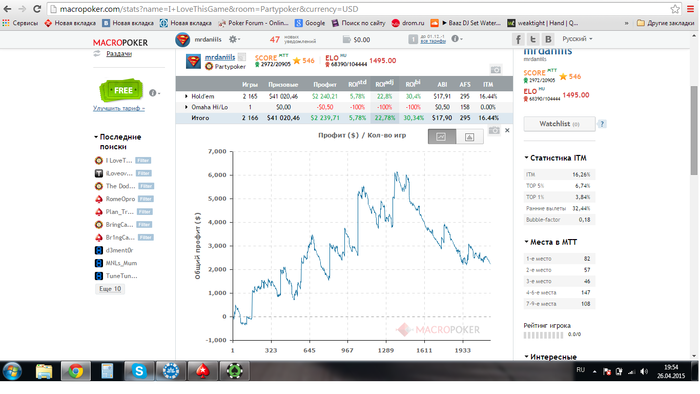The width and height of the screenshot is (700, 394).
Task: Open the Chrome menu icon
Action: (x=690, y=9)
